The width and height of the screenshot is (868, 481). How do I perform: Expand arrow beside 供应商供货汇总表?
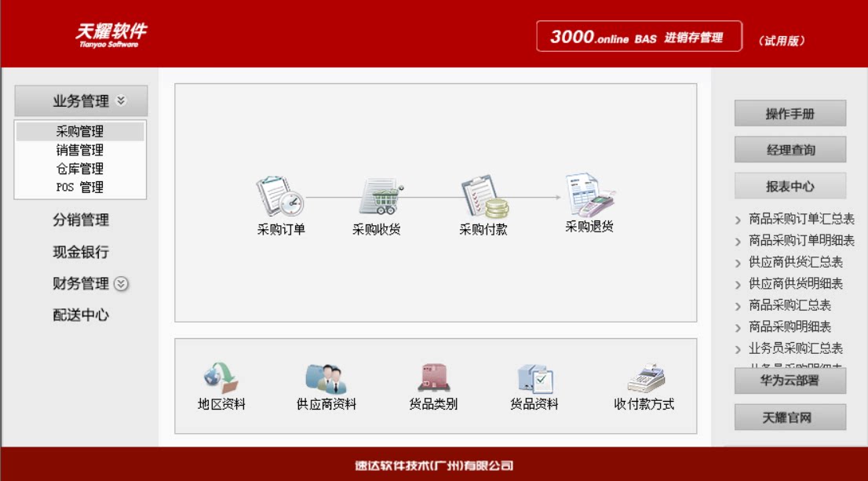(x=738, y=264)
